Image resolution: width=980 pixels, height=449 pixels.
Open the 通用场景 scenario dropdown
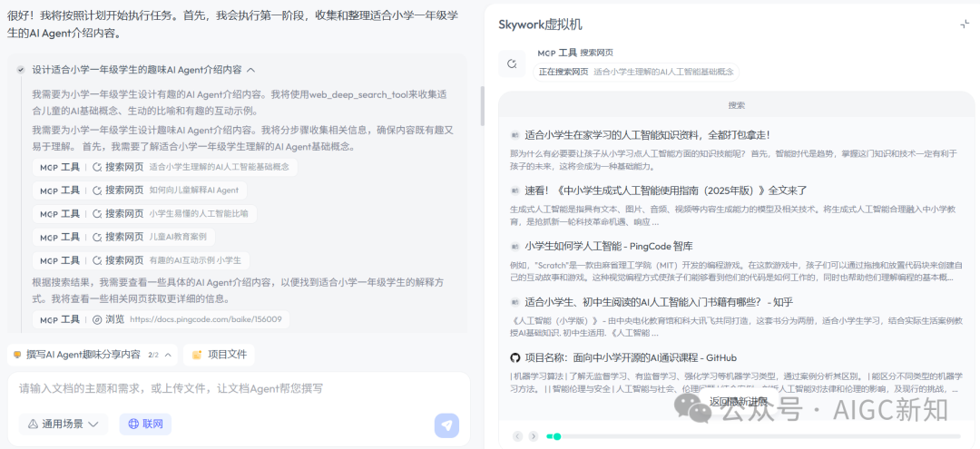tap(64, 424)
